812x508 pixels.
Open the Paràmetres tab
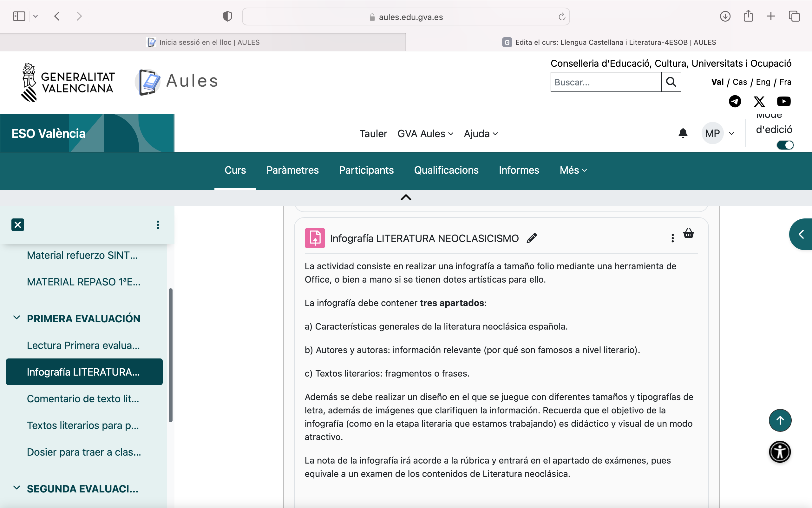[292, 170]
